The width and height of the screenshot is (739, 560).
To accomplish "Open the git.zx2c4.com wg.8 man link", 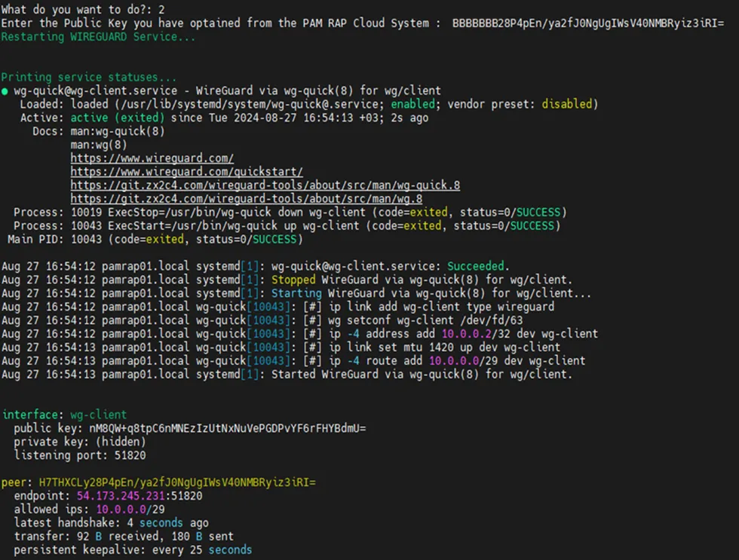I will pos(247,199).
